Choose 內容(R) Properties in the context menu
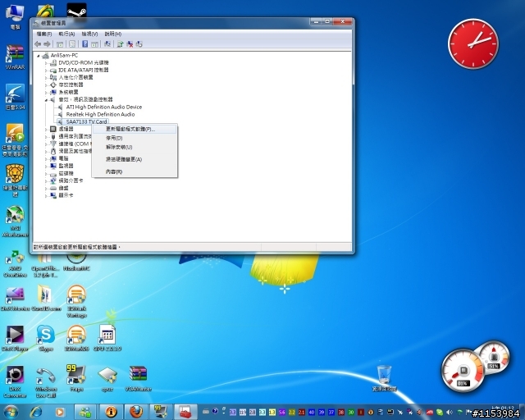This screenshot has height=420, width=525. (x=135, y=171)
